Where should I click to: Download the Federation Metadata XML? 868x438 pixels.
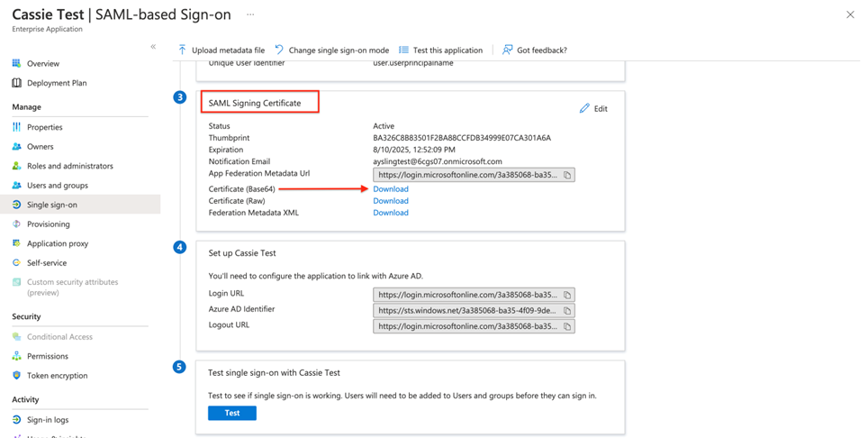pos(391,213)
